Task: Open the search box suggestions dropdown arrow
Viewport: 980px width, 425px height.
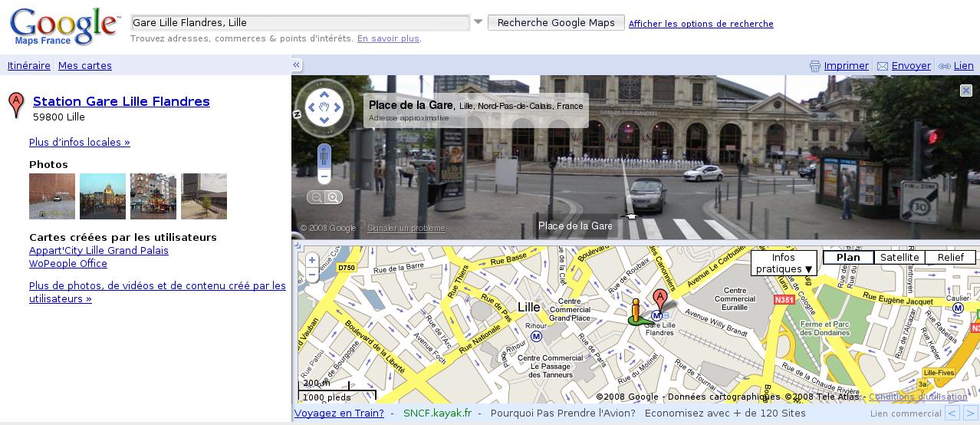Action: tap(478, 22)
